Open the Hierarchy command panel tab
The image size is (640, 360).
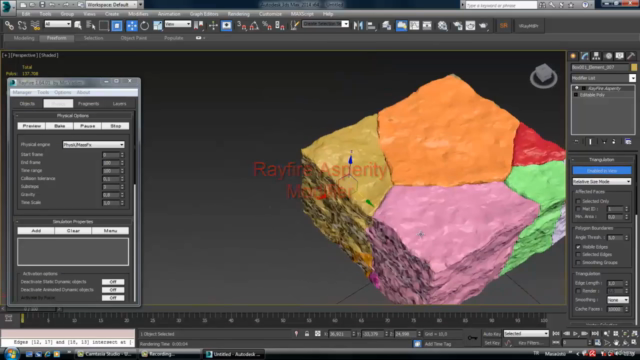[596, 56]
